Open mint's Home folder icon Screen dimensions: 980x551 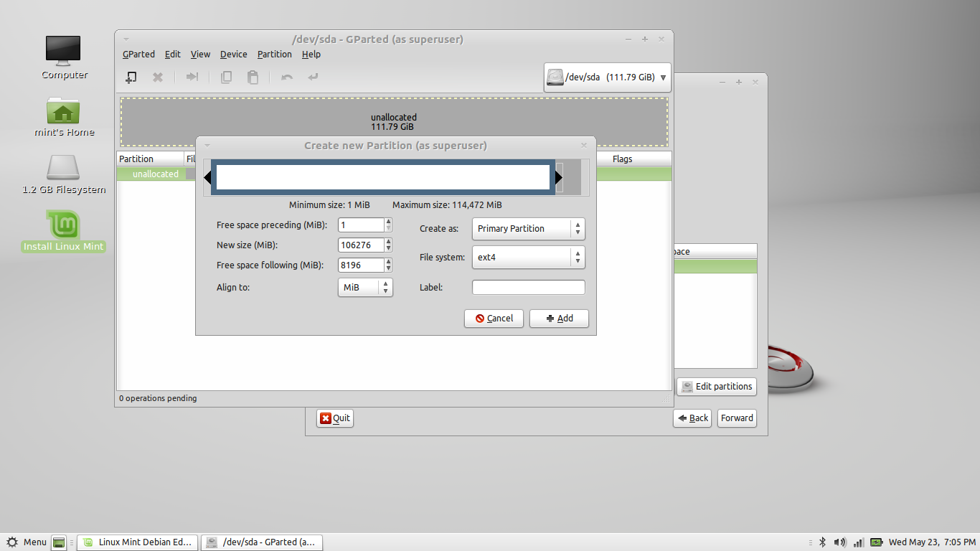pyautogui.click(x=64, y=116)
